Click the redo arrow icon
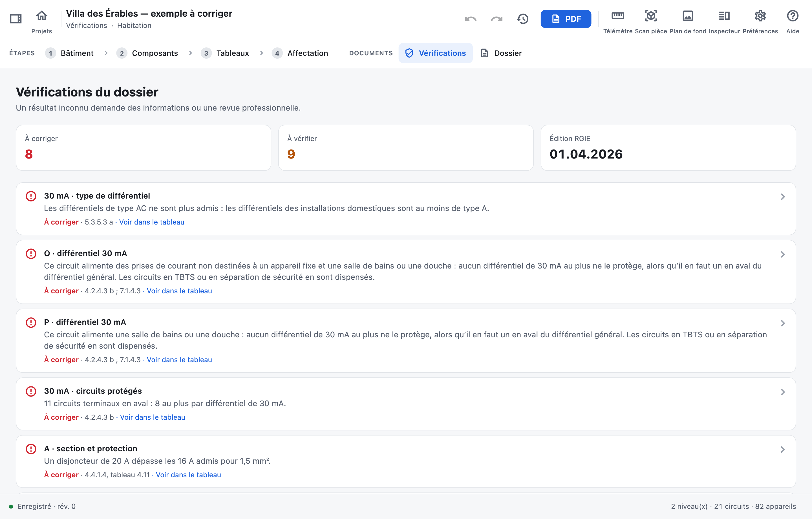812x519 pixels. point(497,19)
